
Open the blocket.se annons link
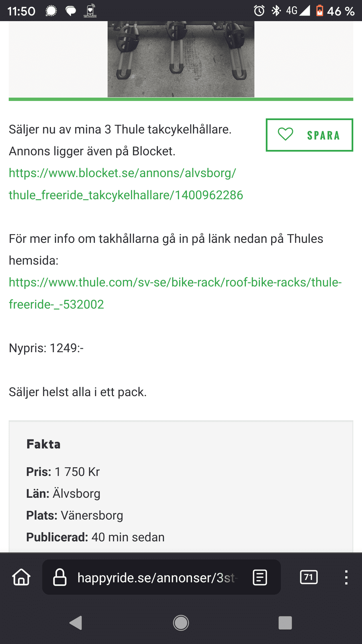tap(126, 184)
